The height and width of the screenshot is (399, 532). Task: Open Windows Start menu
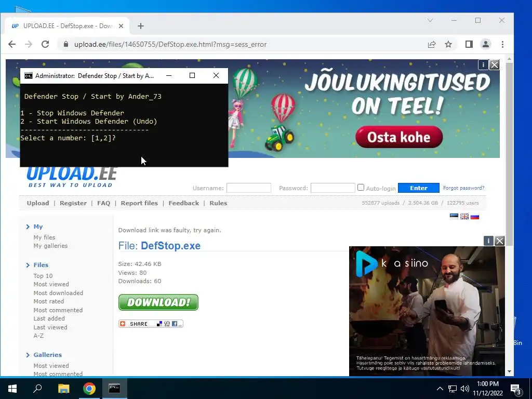tap(12, 389)
